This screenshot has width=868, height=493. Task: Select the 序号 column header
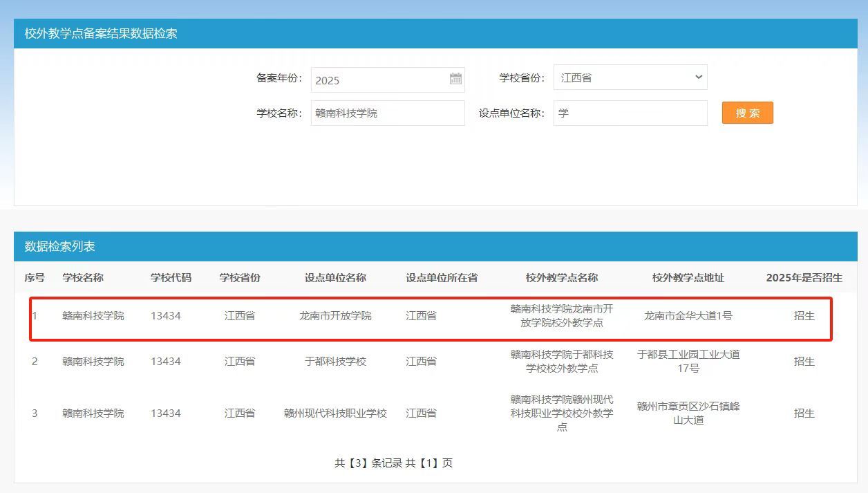(x=35, y=277)
